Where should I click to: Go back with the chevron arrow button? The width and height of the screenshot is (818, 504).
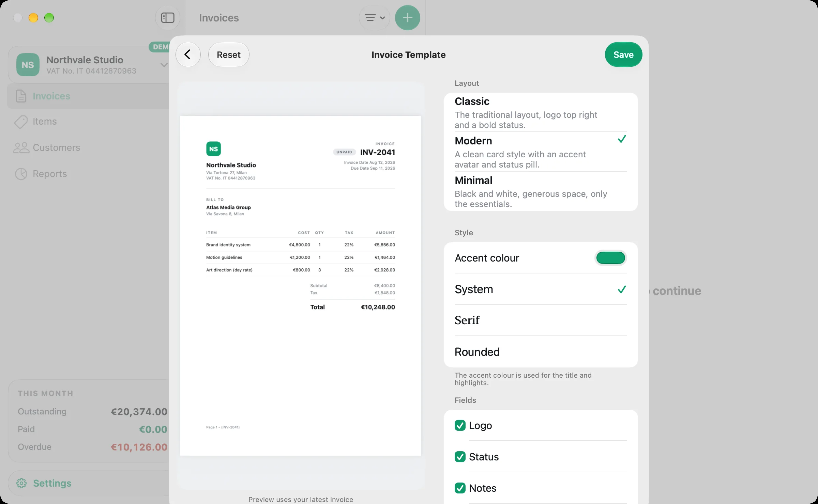point(188,54)
